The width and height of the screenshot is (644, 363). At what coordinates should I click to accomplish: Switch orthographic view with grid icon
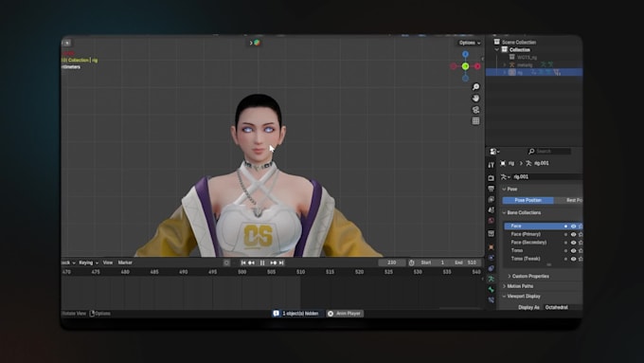coord(475,121)
